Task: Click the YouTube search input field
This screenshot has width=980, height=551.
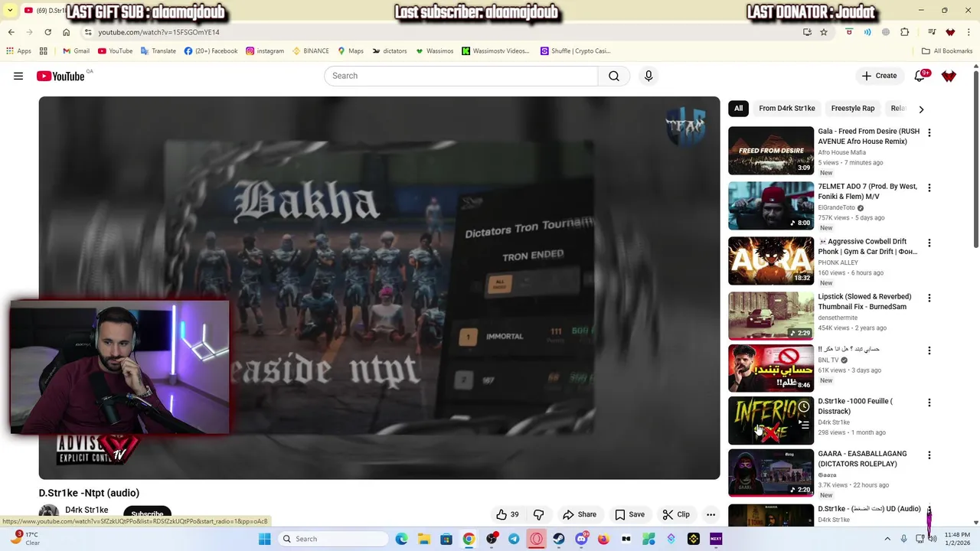Action: click(461, 76)
